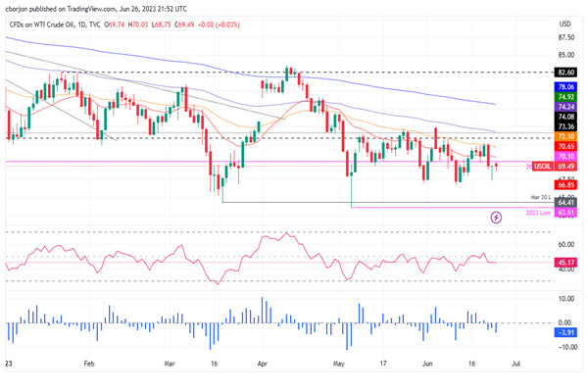Click the purple 74.24 price label
Screen dimensions: 588x392
(565, 107)
